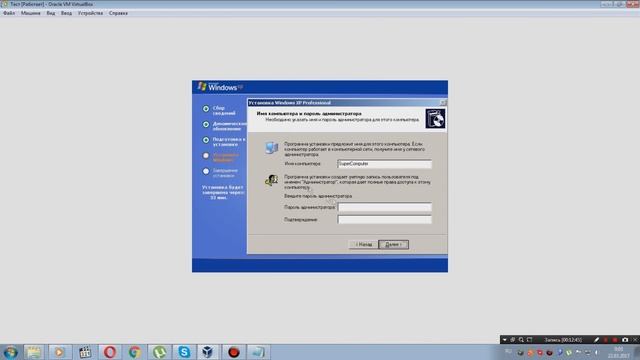Launch Opera browser from the taskbar

pyautogui.click(x=110, y=352)
